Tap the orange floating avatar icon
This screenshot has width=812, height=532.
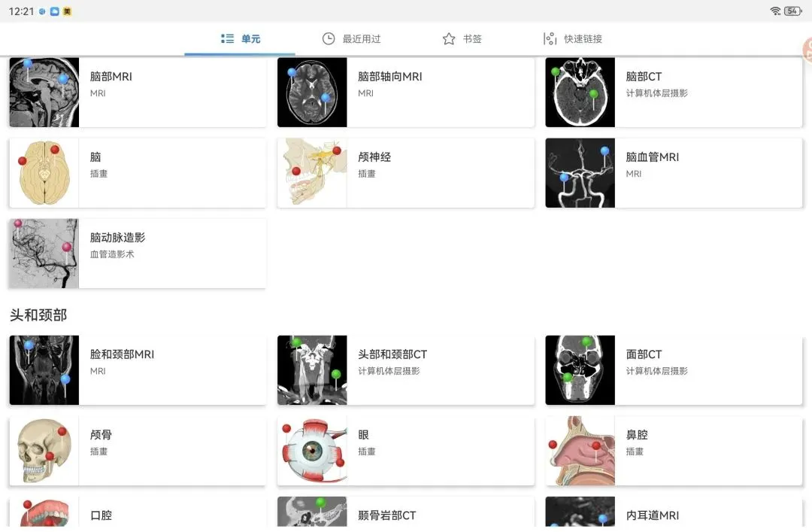click(807, 50)
